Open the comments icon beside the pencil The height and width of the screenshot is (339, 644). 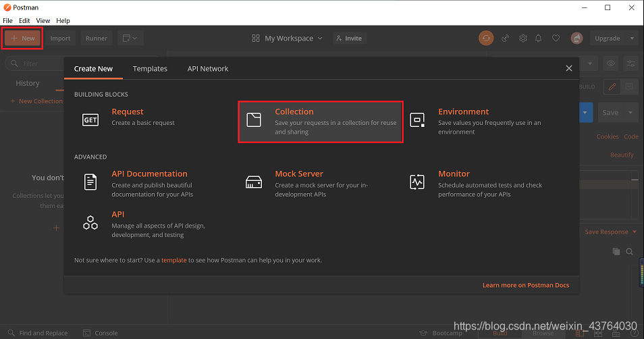[628, 86]
